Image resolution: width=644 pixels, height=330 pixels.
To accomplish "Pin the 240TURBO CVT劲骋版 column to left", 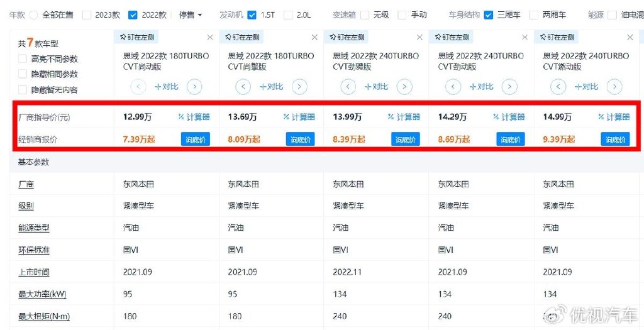I will (x=347, y=37).
